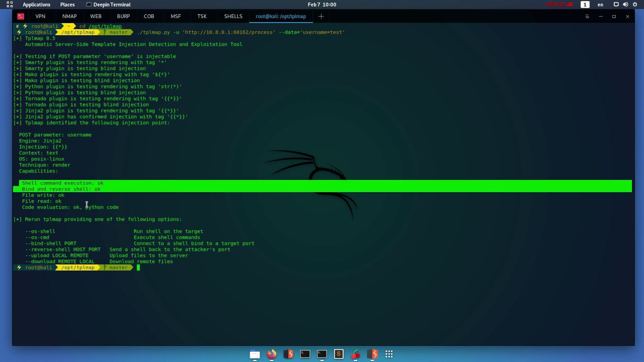Select workspace 1 indicator

585,5
